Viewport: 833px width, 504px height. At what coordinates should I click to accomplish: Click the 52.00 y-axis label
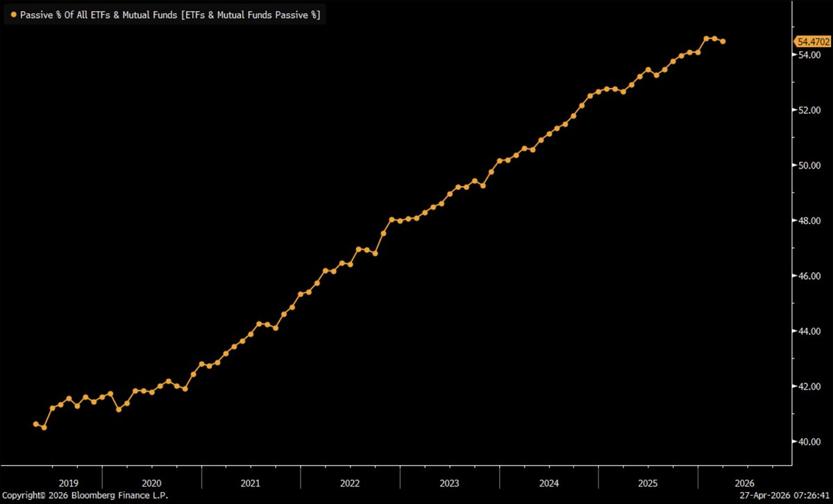pos(811,110)
